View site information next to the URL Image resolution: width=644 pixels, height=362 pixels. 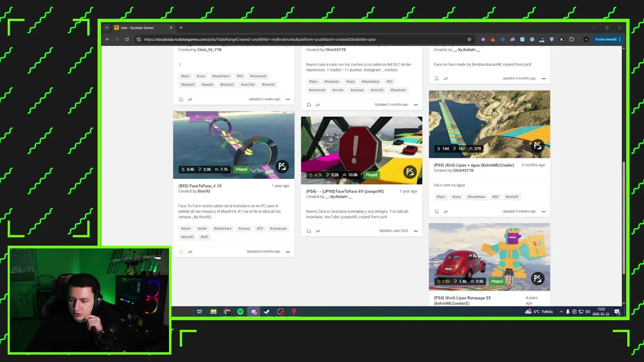click(x=138, y=39)
